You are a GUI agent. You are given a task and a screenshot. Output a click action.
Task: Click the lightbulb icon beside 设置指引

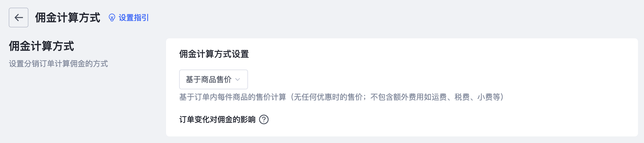point(112,18)
